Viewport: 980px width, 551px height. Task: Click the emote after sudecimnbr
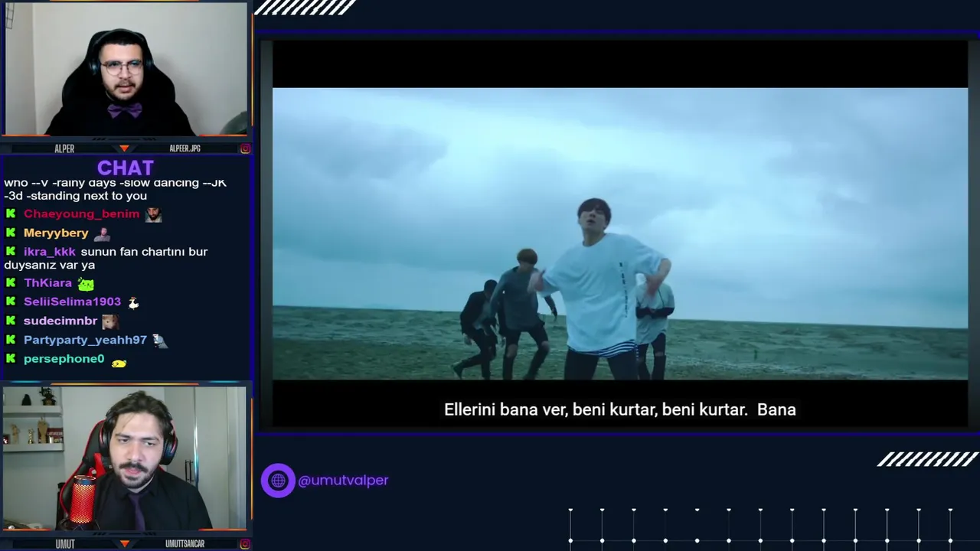coord(109,321)
